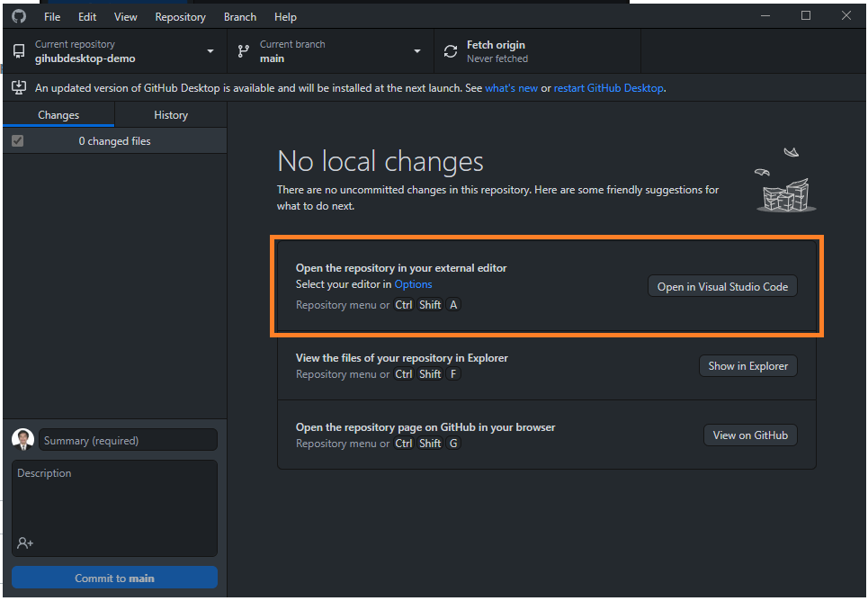The height and width of the screenshot is (601, 868).
Task: Expand the Current branch dropdown
Action: (x=330, y=51)
